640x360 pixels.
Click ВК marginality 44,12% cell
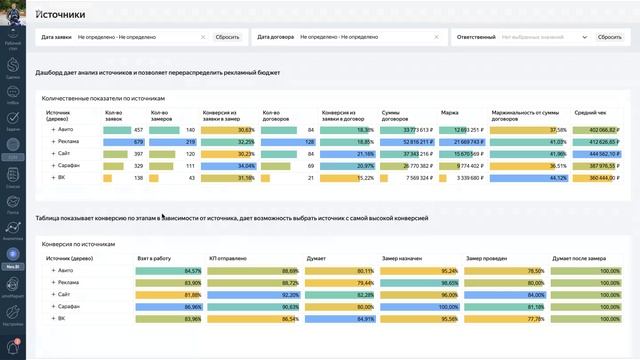coord(529,178)
